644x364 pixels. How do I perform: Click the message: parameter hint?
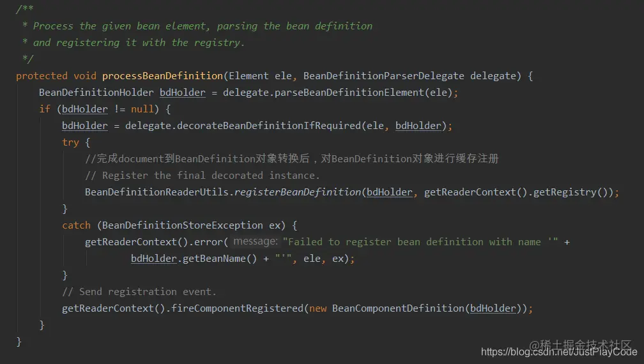pyautogui.click(x=256, y=241)
